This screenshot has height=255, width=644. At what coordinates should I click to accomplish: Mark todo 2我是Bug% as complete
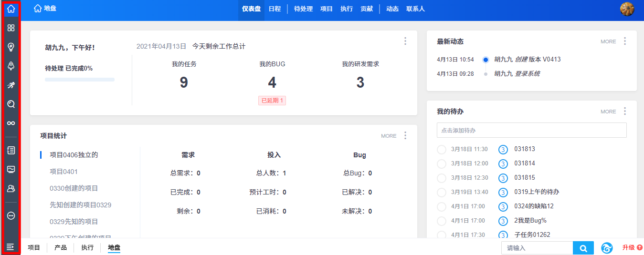[442, 221]
